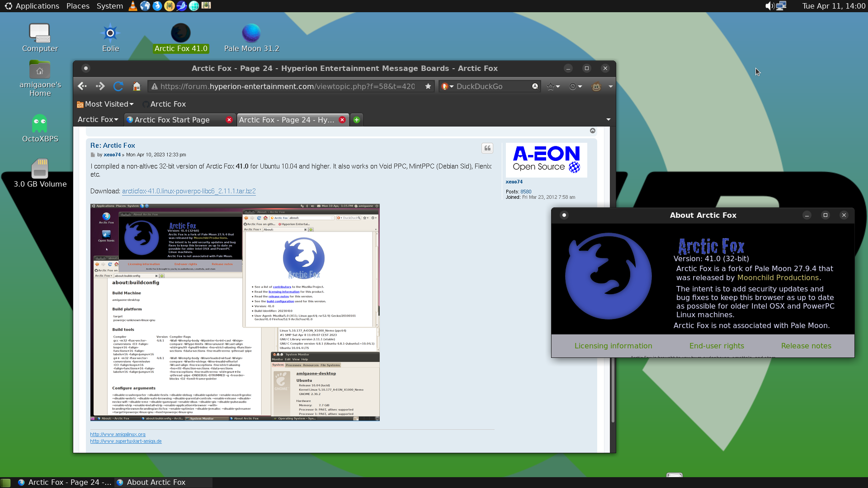Launch Arctic Fox from top panel launcher

click(x=157, y=6)
